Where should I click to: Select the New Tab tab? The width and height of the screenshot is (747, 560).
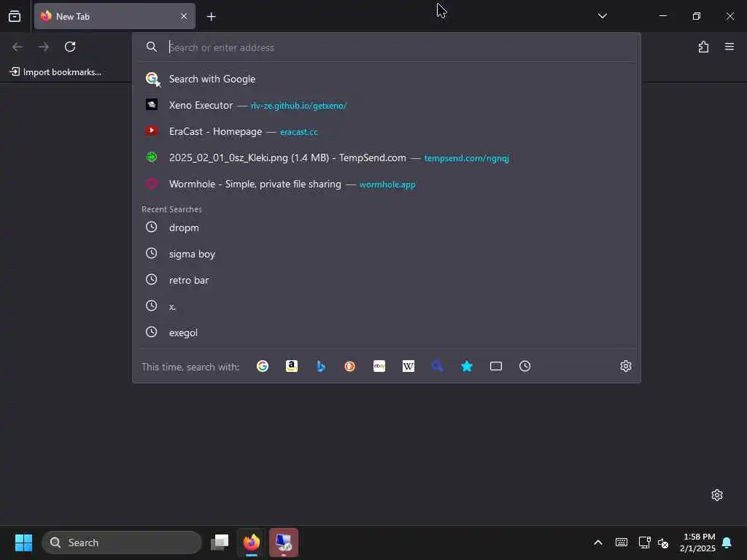(x=115, y=16)
